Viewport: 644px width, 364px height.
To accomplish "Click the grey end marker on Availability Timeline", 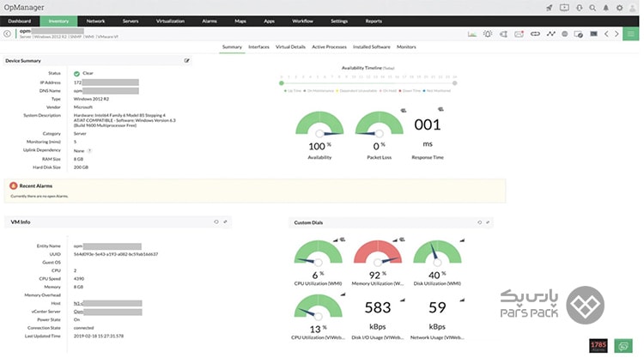I will tap(454, 83).
